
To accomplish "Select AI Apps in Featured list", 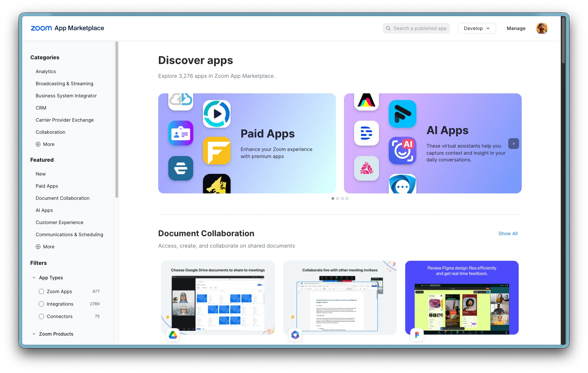I will [x=44, y=210].
